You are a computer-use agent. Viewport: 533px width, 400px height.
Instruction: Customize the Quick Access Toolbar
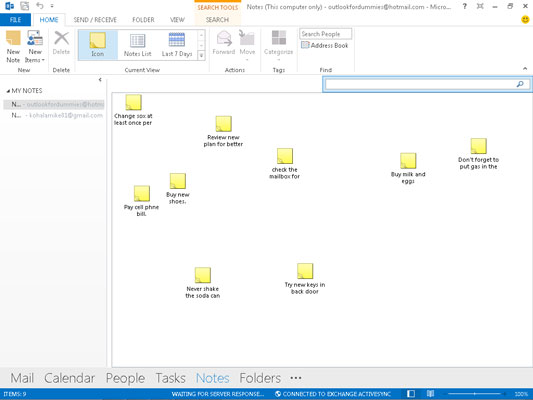(x=52, y=6)
